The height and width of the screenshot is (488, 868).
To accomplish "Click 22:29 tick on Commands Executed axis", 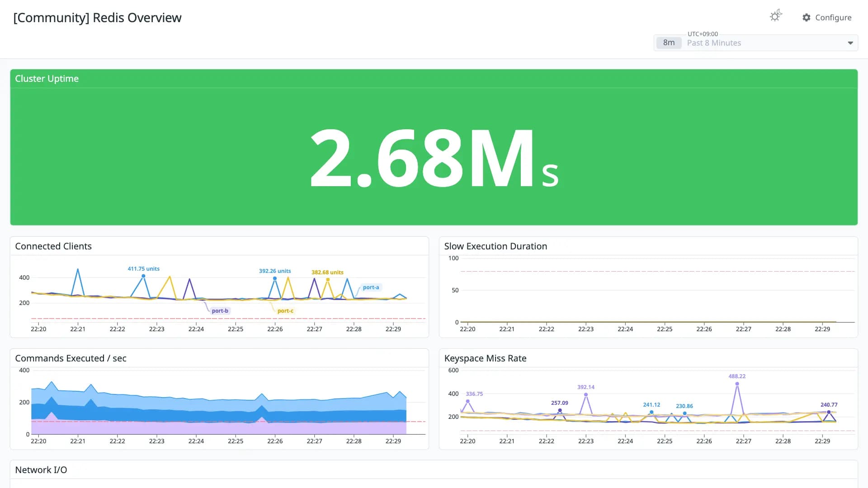I will (x=393, y=441).
